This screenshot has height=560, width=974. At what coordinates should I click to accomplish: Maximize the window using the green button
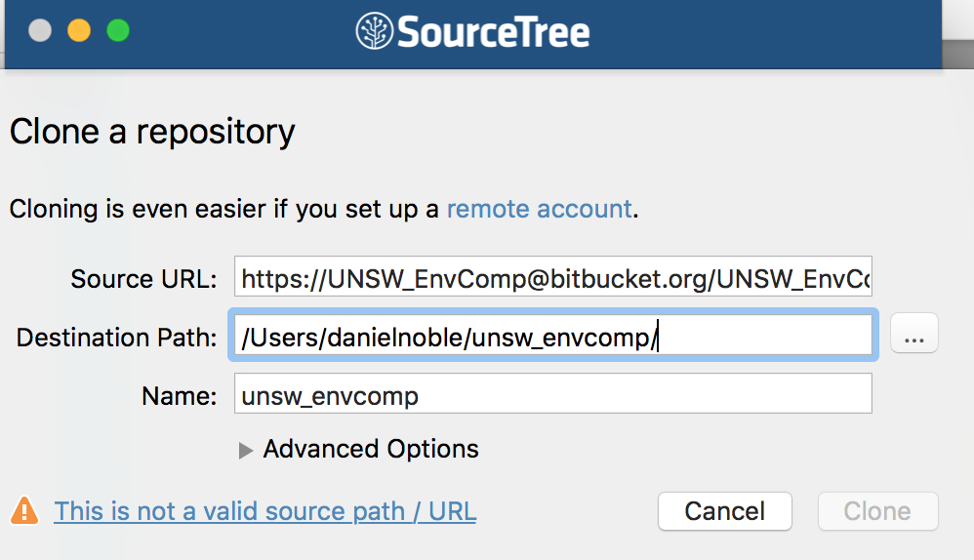coord(118,30)
